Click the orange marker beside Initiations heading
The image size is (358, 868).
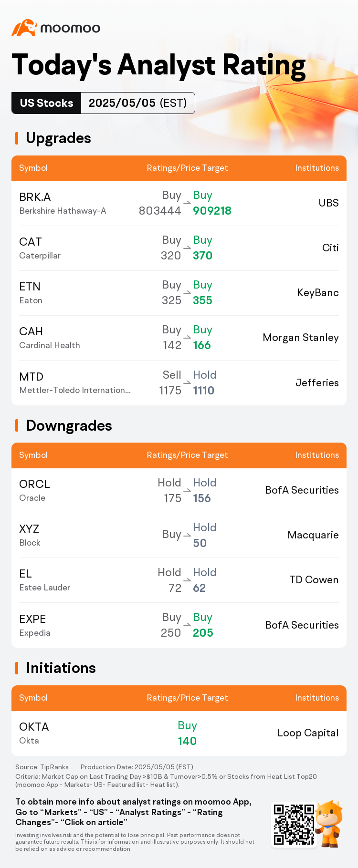point(17,668)
